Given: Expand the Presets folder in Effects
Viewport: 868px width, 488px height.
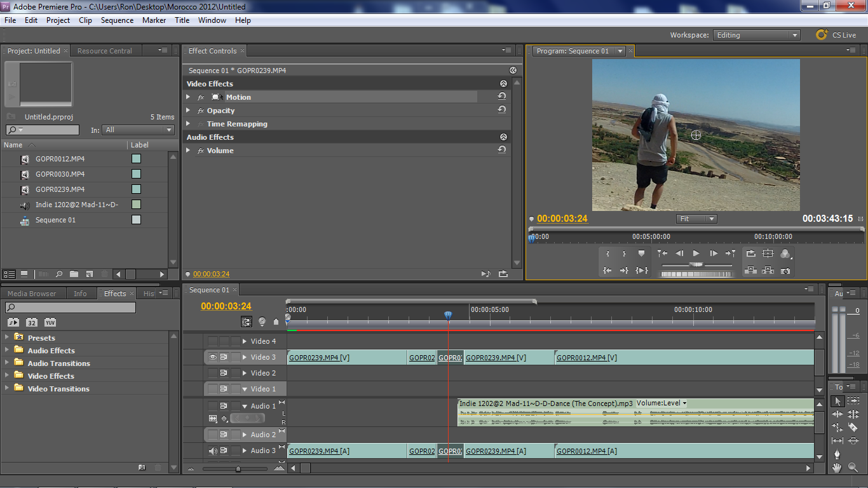Looking at the screenshot, I should [x=7, y=337].
